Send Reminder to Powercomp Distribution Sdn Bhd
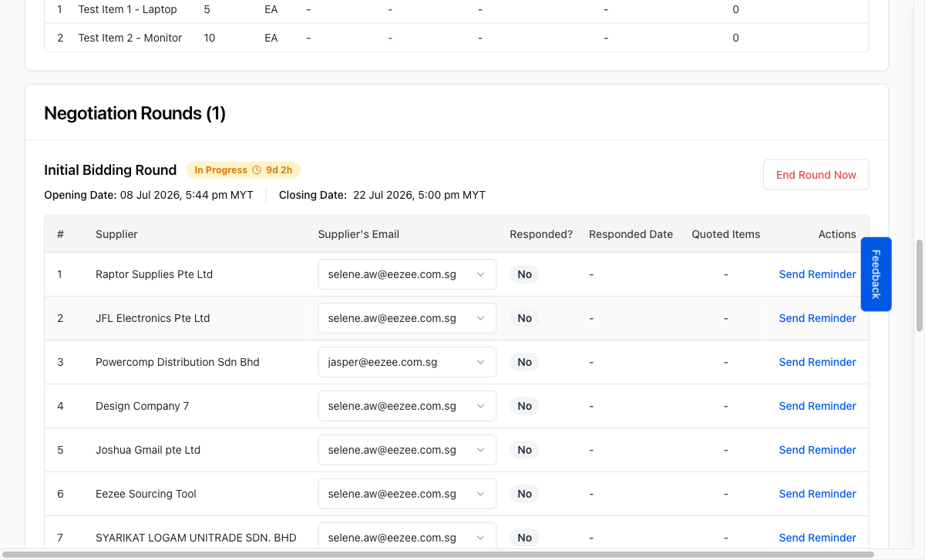This screenshot has height=560, width=925. pyautogui.click(x=817, y=362)
